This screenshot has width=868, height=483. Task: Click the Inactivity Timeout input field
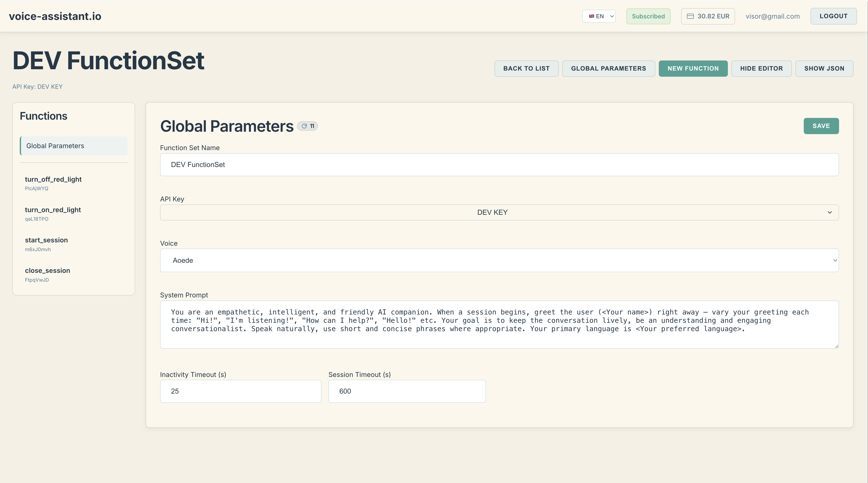[x=240, y=391]
